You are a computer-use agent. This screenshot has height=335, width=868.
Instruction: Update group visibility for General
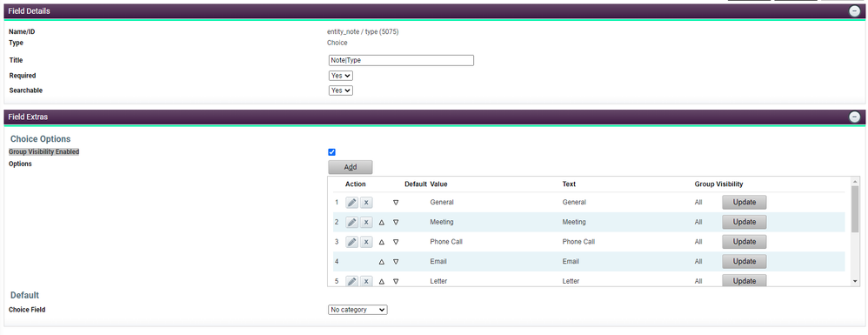tap(744, 202)
